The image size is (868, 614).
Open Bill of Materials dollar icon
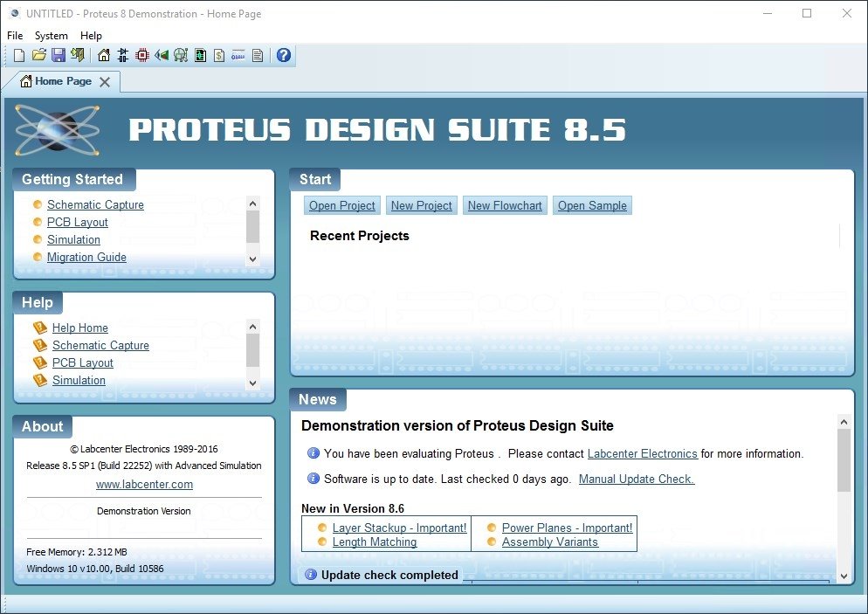(219, 55)
